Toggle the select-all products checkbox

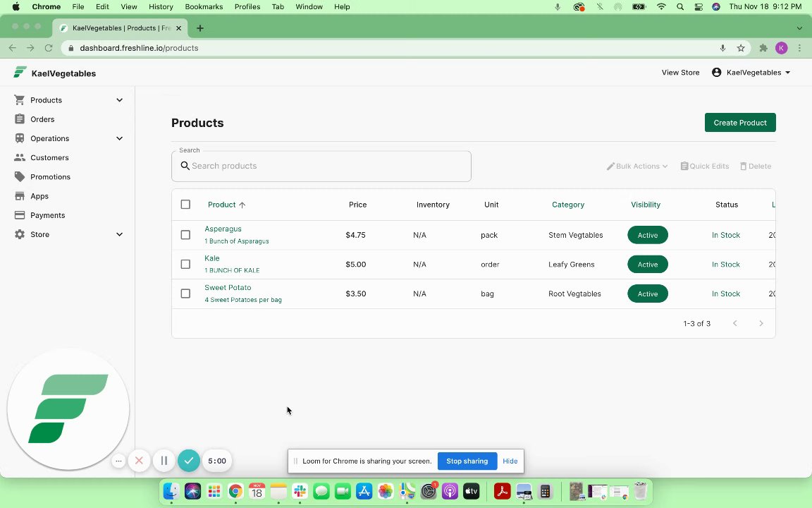[x=185, y=204]
